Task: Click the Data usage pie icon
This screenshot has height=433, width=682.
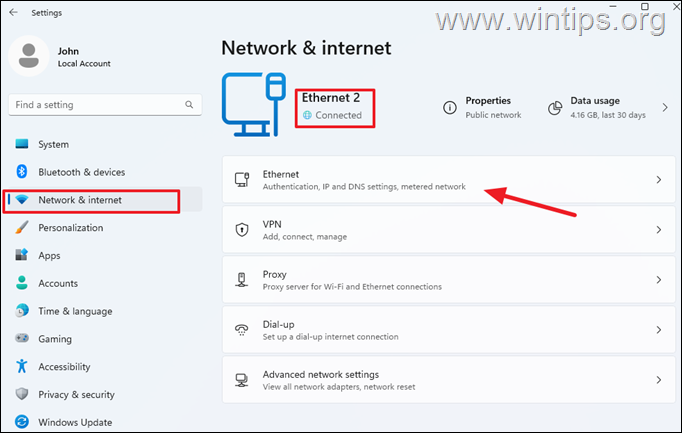Action: click(x=555, y=107)
